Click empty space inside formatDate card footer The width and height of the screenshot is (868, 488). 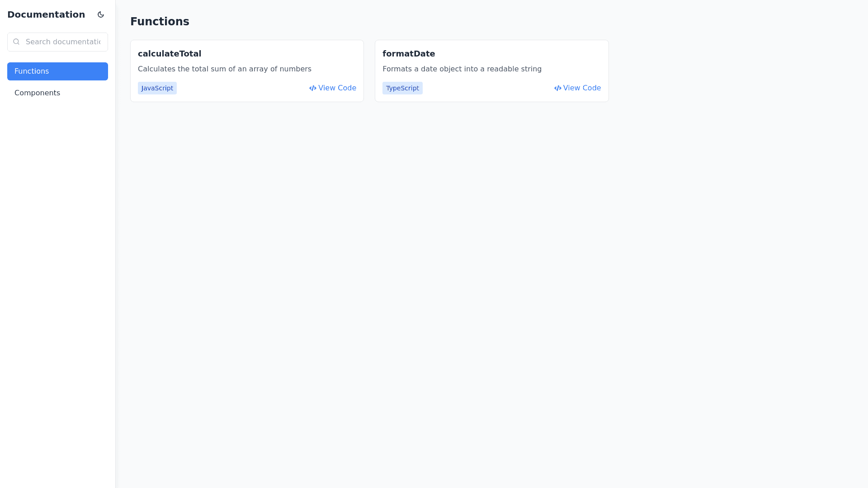[x=487, y=88]
